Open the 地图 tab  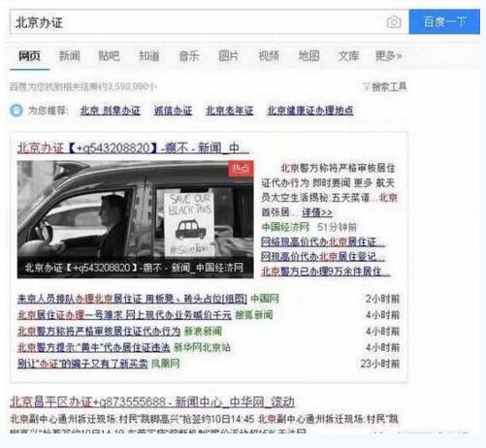tap(308, 56)
